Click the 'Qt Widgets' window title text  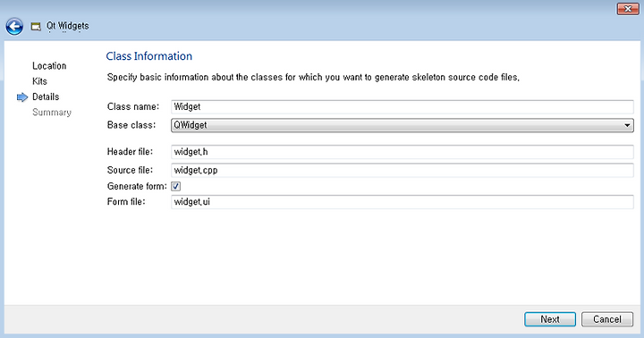(67, 26)
